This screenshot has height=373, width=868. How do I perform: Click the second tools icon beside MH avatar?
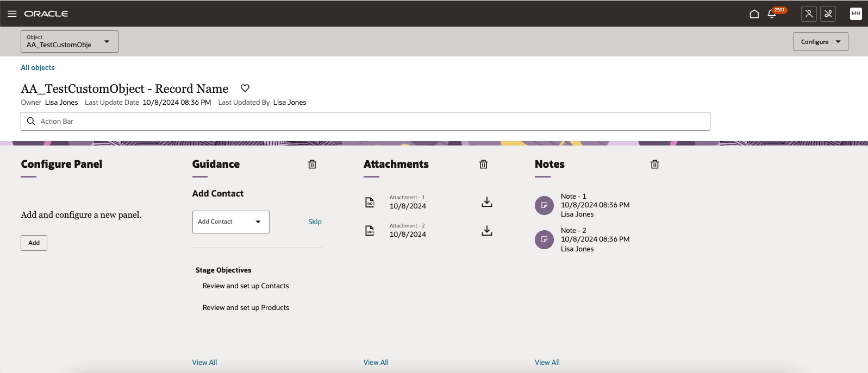tap(828, 14)
